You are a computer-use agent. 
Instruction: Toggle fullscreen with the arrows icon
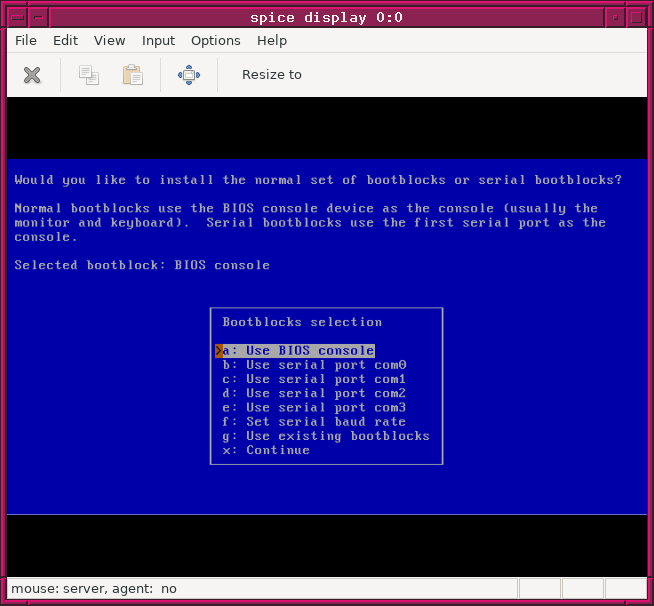(188, 75)
